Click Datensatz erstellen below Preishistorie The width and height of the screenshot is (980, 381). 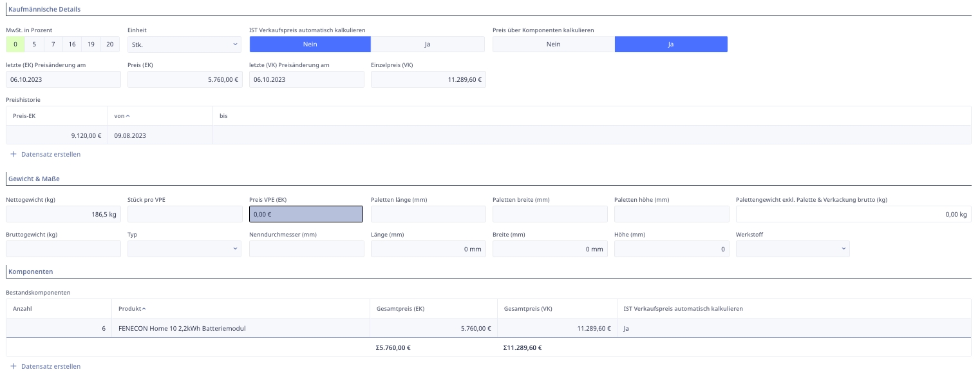(51, 154)
